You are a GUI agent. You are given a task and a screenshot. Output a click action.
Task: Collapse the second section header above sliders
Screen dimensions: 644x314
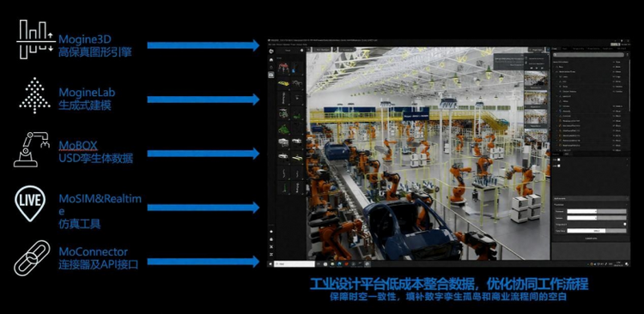[x=591, y=204]
